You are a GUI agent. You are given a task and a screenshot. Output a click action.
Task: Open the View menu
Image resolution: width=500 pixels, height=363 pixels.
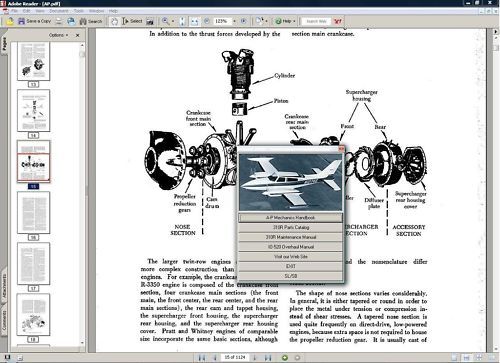tap(40, 11)
